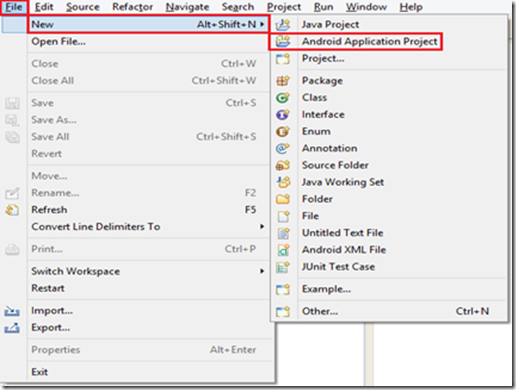This screenshot has height=390, width=516.
Task: Open the File menu
Action: [14, 7]
